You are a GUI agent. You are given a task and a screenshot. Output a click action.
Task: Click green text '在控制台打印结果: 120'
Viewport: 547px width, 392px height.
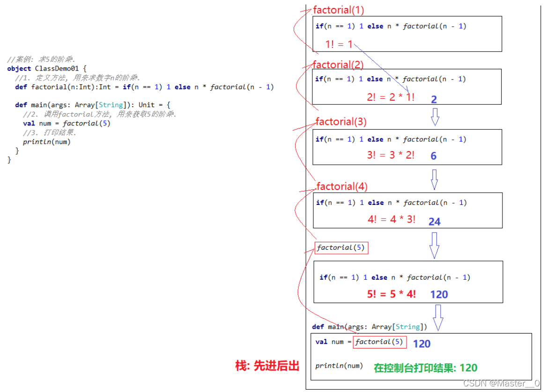[426, 368]
